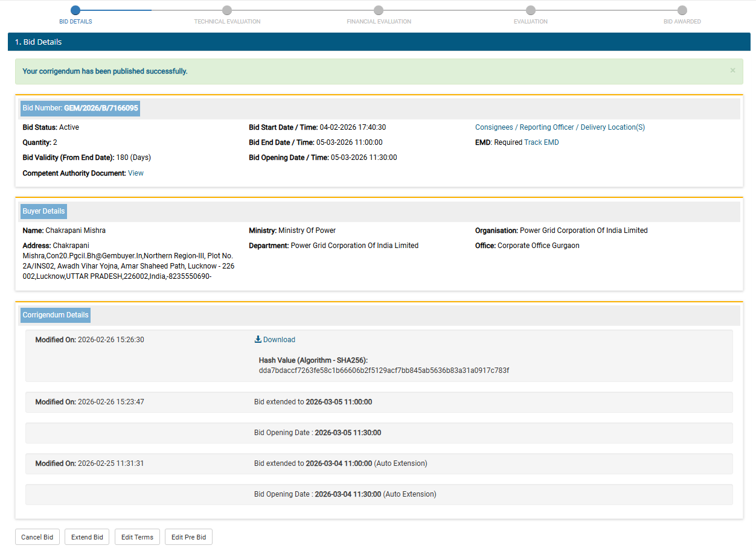Screen dimensions: 756x557
Task: Open the Track EMD link
Action: (541, 142)
